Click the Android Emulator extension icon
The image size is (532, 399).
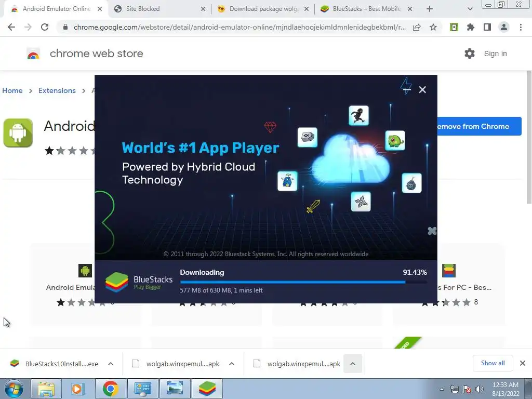pyautogui.click(x=18, y=132)
